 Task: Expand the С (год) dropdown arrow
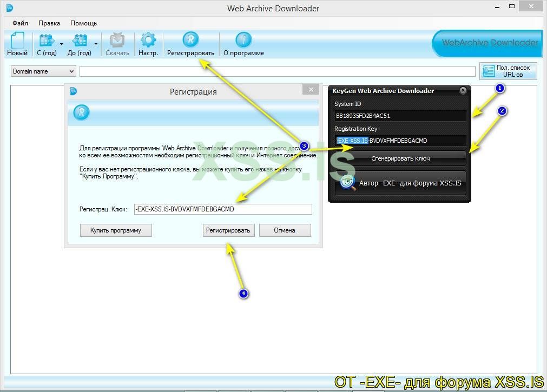click(61, 44)
